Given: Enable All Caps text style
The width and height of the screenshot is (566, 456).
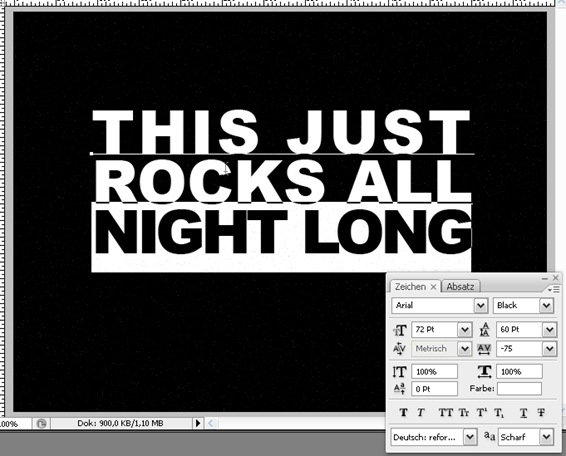Looking at the screenshot, I should pyautogui.click(x=445, y=412).
